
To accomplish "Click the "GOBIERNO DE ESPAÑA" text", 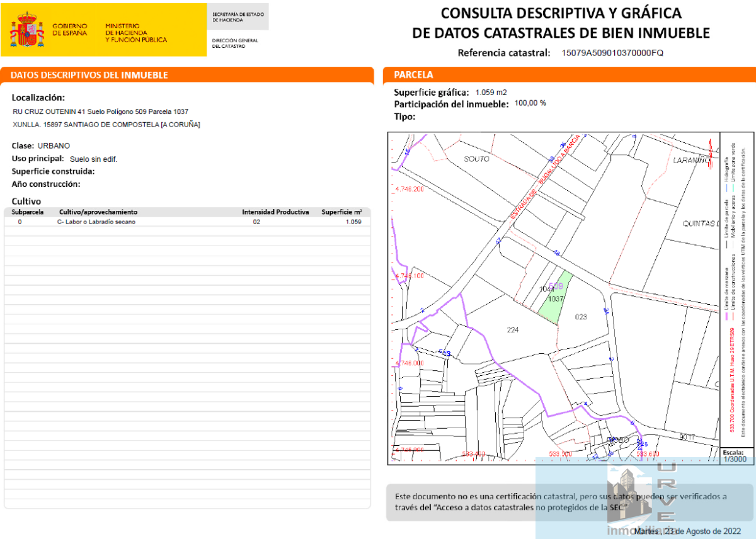I will coord(70,30).
